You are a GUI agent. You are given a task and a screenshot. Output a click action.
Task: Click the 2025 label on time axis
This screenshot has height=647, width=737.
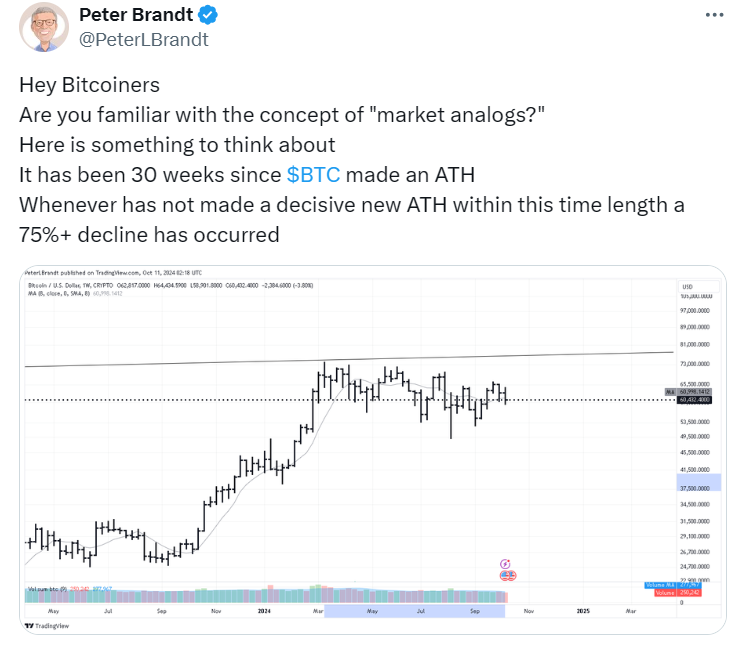(x=583, y=611)
